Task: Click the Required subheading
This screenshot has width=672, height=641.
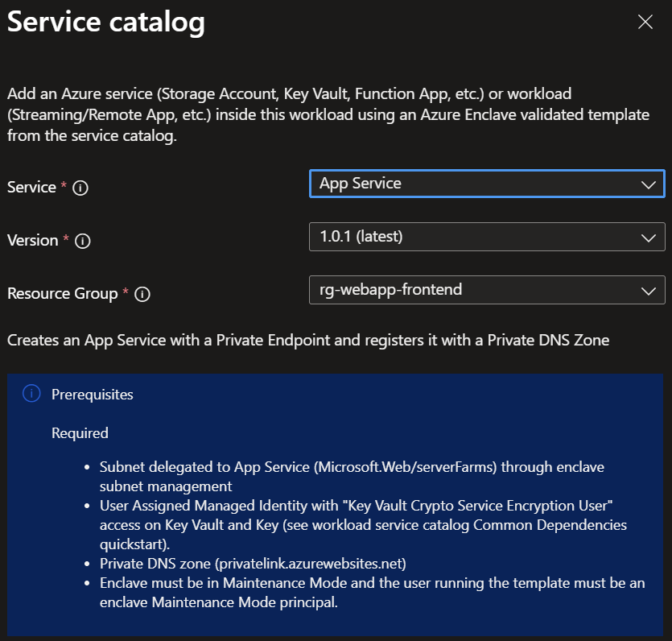Action: pyautogui.click(x=80, y=433)
